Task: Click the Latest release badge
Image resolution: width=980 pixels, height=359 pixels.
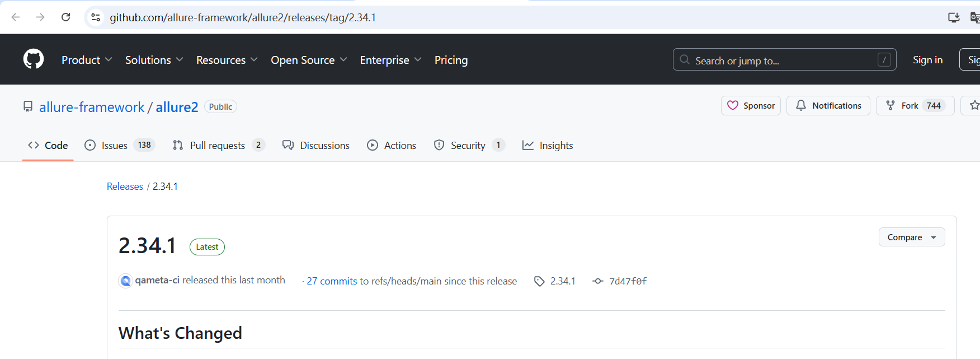Action: click(207, 247)
